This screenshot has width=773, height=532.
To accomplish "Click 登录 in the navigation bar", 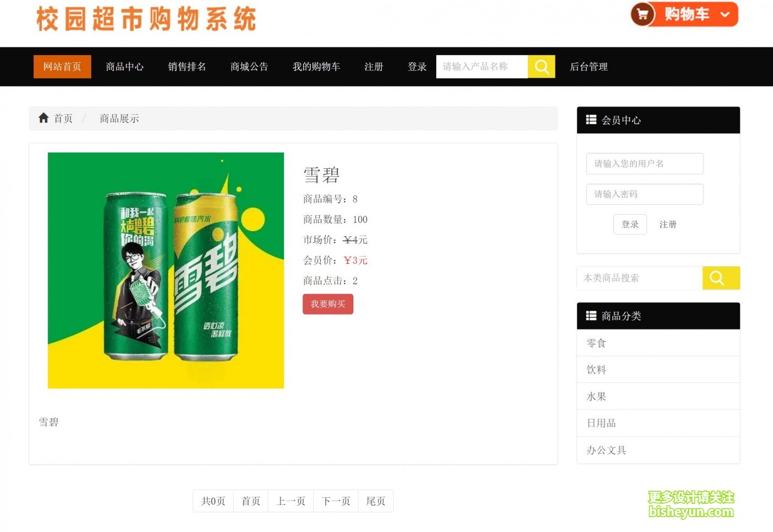I will 417,67.
